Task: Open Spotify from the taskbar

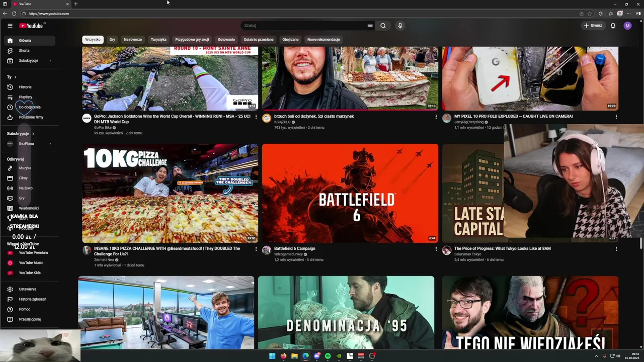Action: pyautogui.click(x=328, y=356)
